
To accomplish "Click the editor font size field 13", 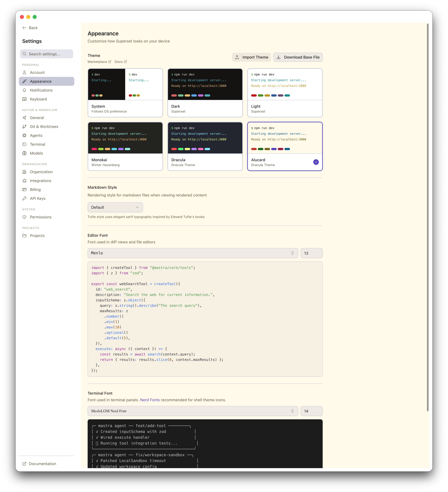I will click(x=311, y=253).
